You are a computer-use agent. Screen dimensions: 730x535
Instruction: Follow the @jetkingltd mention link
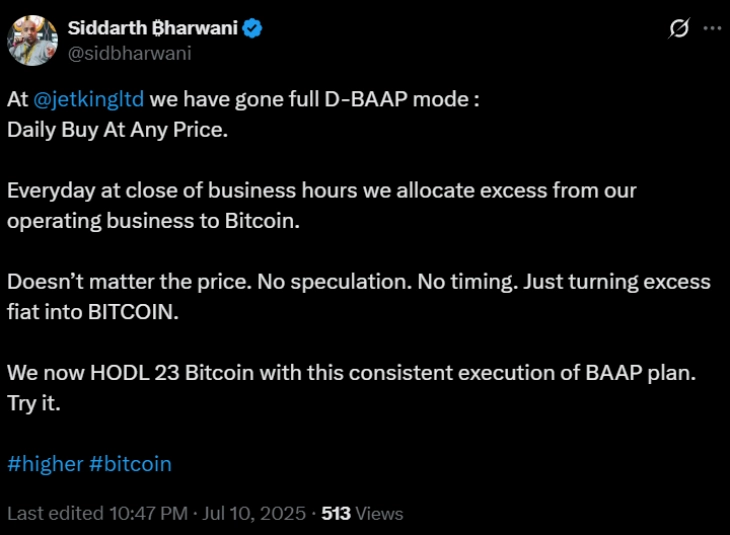pyautogui.click(x=88, y=102)
